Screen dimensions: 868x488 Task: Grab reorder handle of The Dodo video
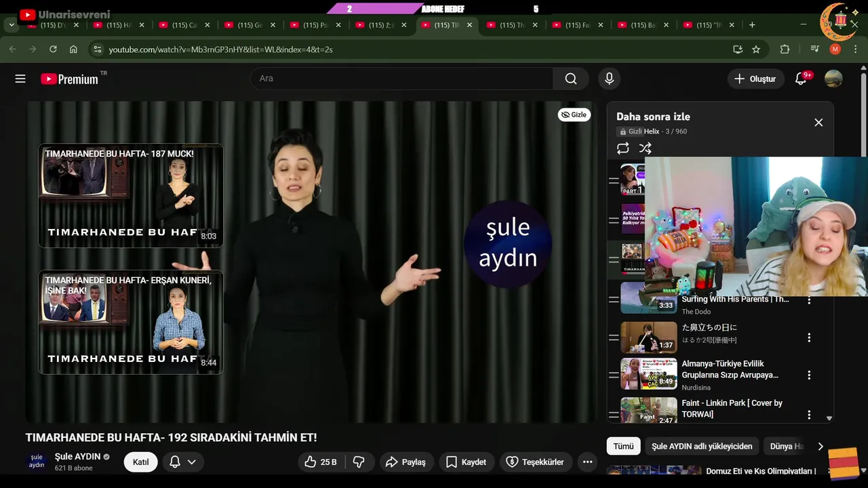[x=614, y=299]
